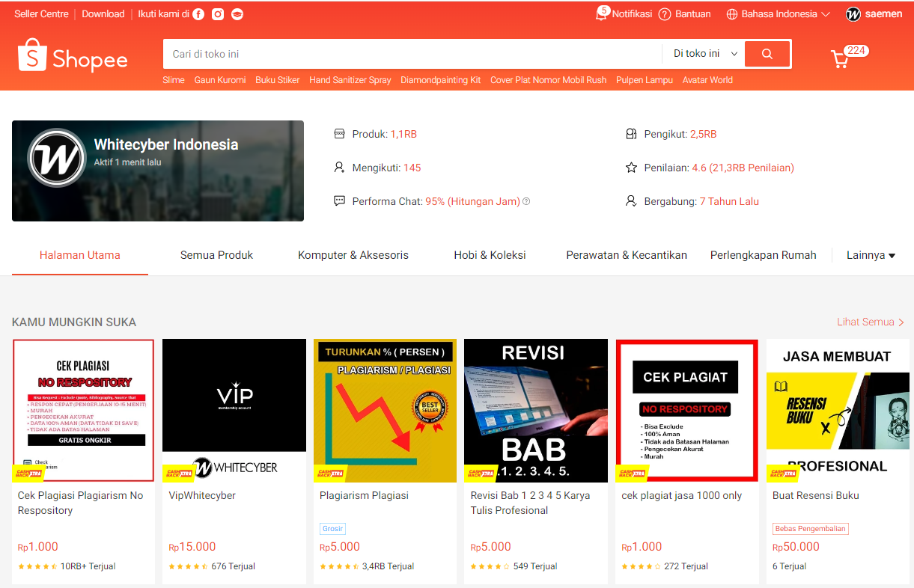This screenshot has width=914, height=588.
Task: Click the orange search magnifier button
Action: (767, 54)
